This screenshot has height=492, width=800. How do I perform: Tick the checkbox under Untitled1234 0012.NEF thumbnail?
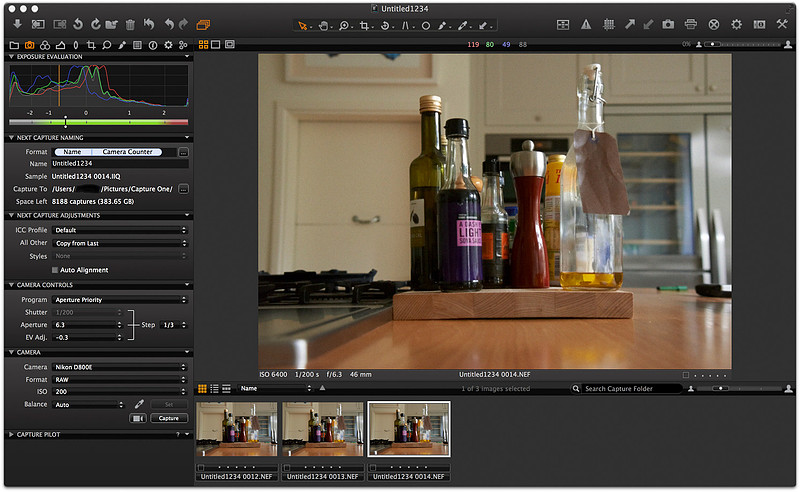(201, 467)
